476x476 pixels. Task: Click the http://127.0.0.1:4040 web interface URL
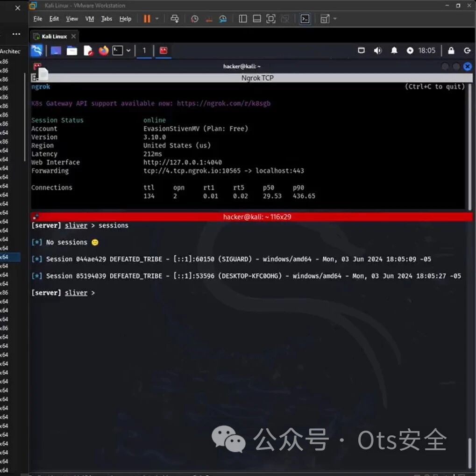click(183, 162)
